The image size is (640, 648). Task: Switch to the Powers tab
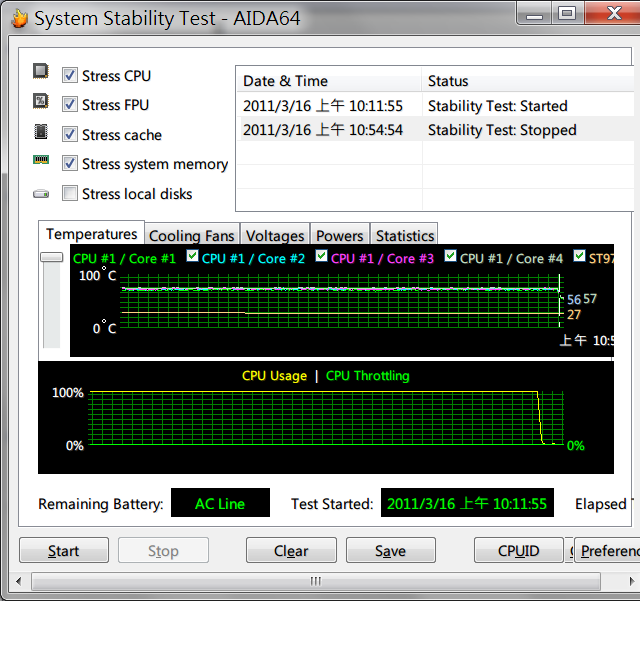pos(340,236)
